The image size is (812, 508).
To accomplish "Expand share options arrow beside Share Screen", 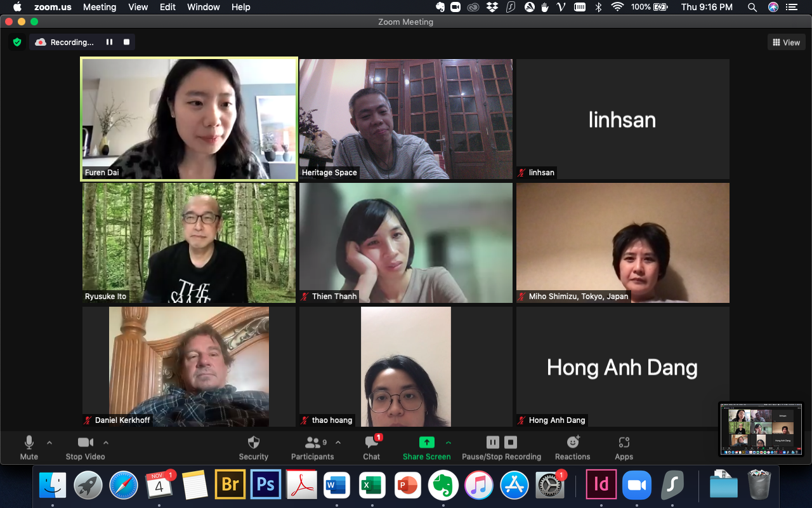I will tap(449, 442).
